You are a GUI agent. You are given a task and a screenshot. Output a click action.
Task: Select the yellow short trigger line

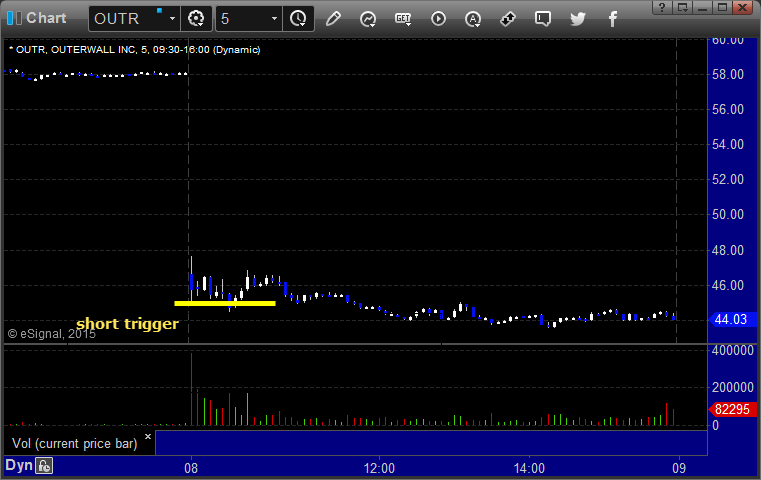(225, 303)
